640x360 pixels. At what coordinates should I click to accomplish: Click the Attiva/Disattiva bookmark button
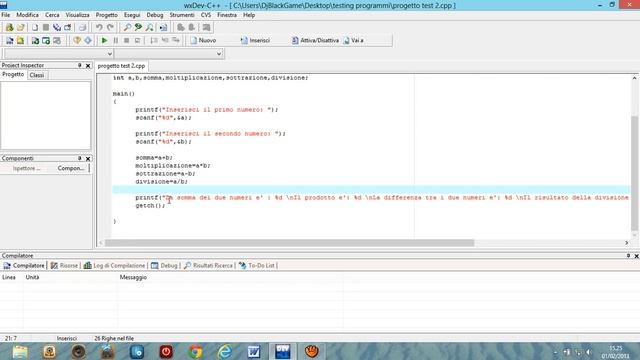click(x=316, y=40)
